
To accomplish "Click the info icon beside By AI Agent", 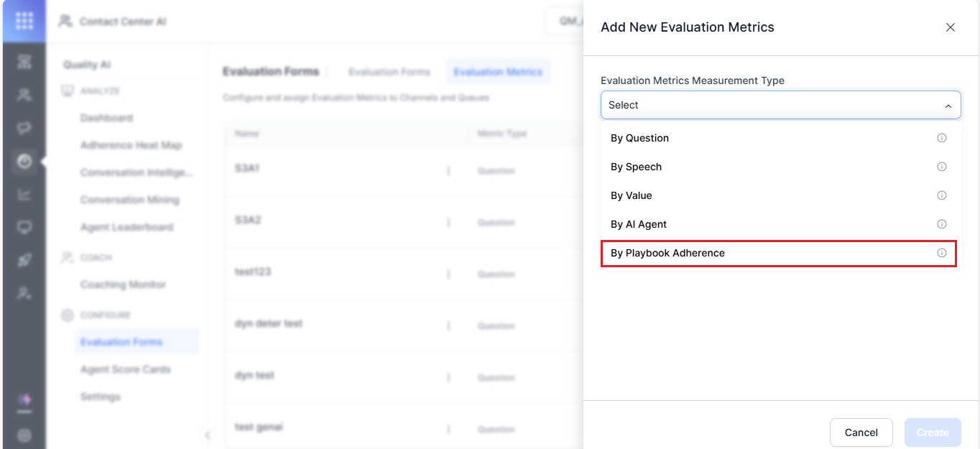I will pyautogui.click(x=942, y=224).
